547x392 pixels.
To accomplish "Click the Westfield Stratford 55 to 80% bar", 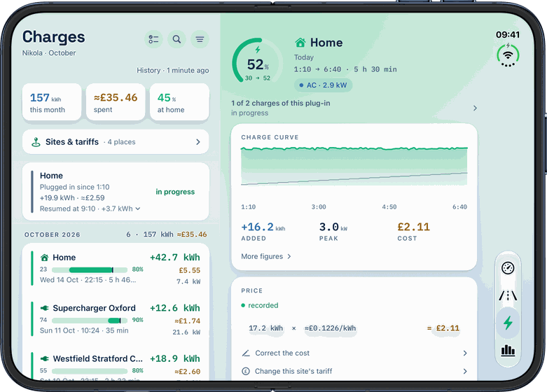I will pos(90,371).
